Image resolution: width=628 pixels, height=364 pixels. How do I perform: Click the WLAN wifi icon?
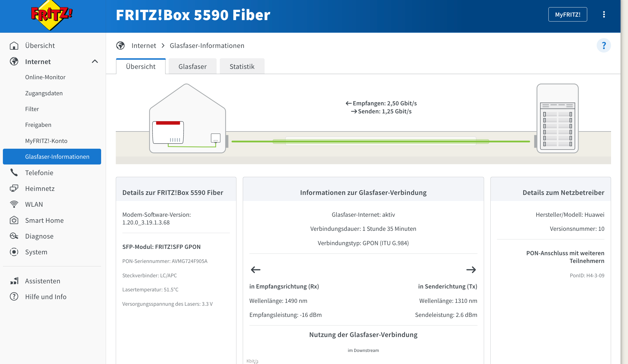pyautogui.click(x=14, y=204)
